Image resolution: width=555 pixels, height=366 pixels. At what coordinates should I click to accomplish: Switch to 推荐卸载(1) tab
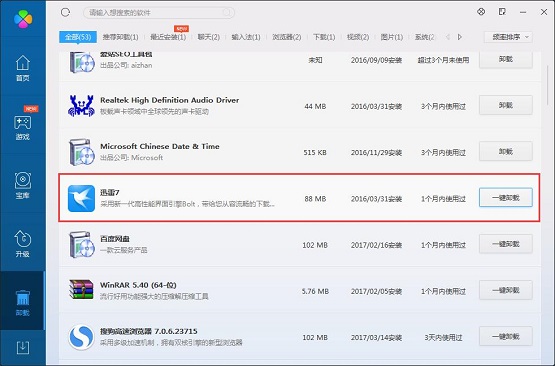pos(121,37)
